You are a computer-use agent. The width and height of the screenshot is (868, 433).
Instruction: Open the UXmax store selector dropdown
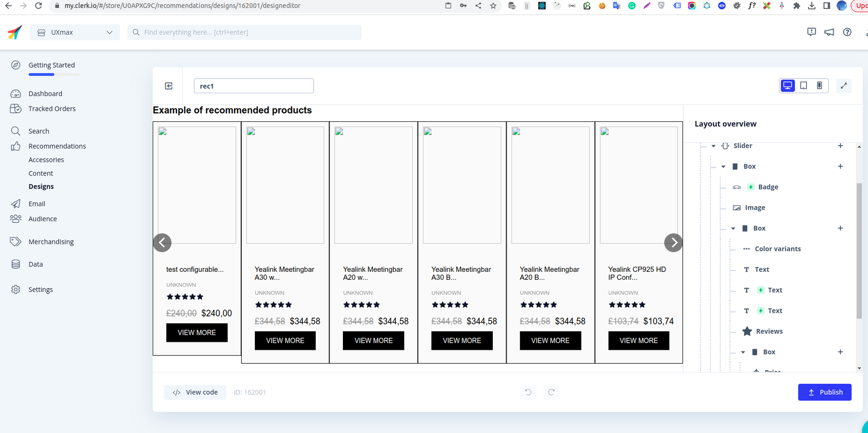point(75,32)
